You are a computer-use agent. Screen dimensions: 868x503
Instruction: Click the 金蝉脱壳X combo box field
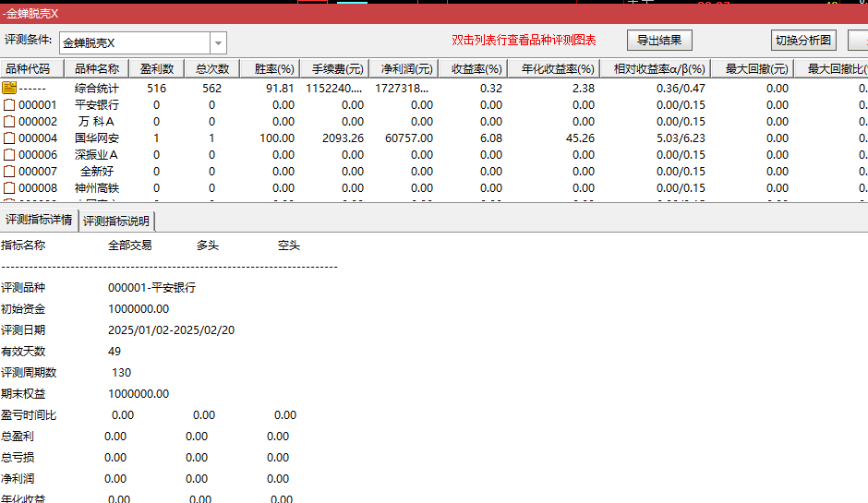tap(135, 43)
